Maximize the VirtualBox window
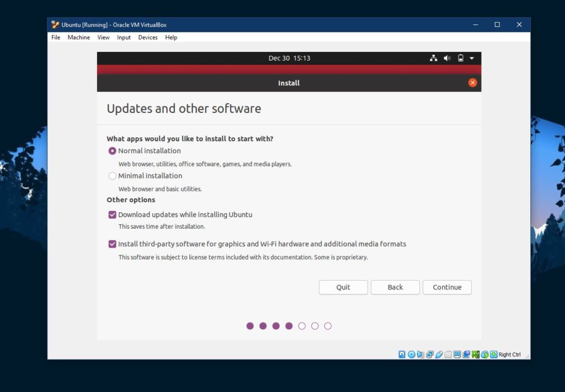 (497, 24)
